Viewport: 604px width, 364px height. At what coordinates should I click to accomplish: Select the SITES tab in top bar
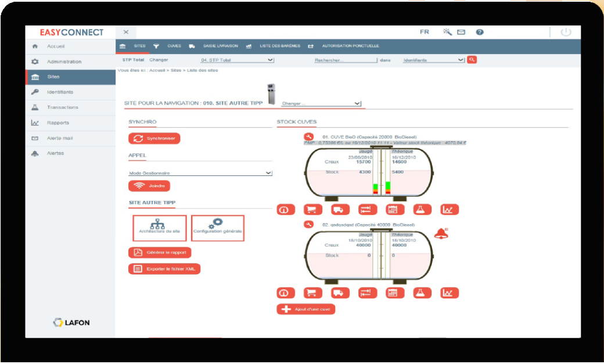tap(133, 46)
